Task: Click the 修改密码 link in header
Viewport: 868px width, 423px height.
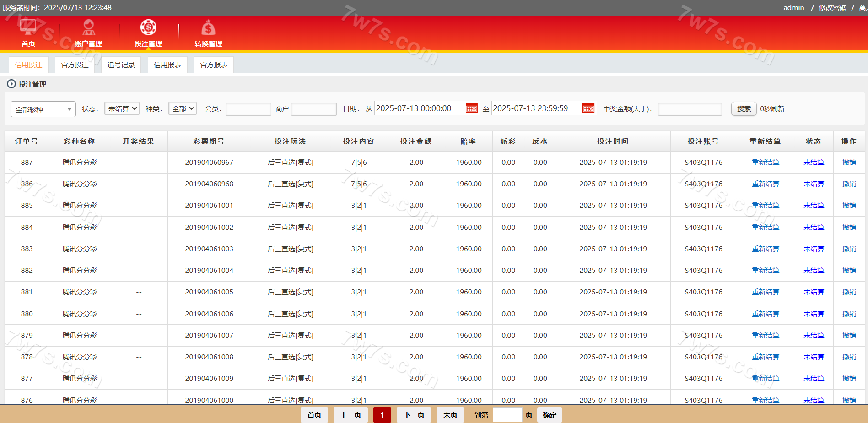Action: (x=832, y=8)
